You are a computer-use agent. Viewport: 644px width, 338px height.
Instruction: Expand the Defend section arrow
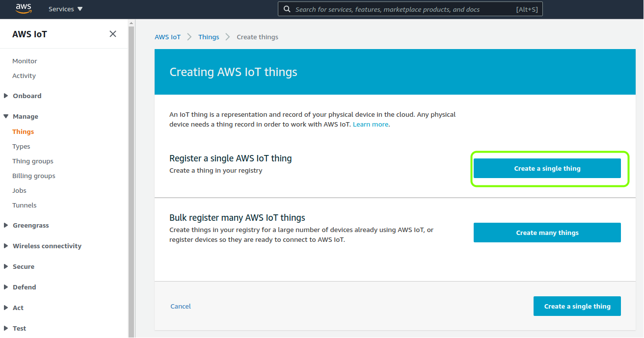tap(6, 287)
